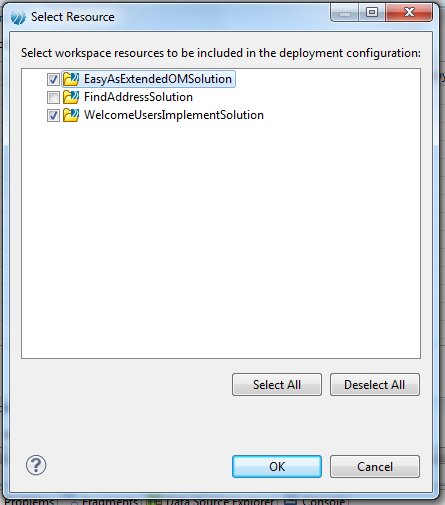Screen dimensions: 445x505
Task: Open help via the question mark icon
Action: [36, 465]
